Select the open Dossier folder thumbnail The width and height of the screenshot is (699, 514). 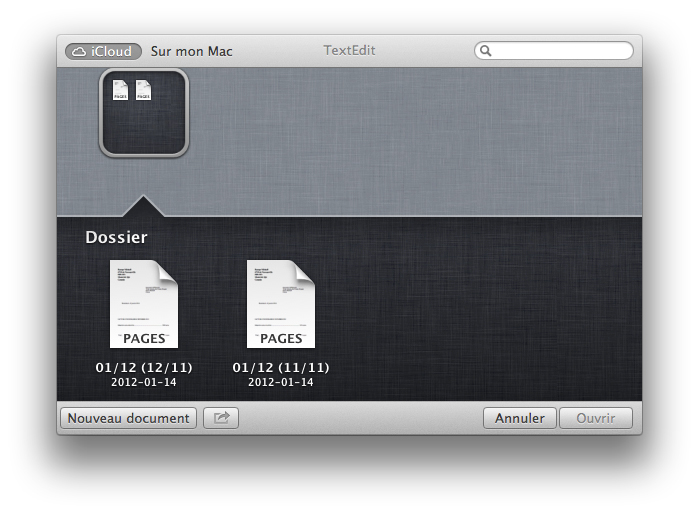tap(144, 113)
